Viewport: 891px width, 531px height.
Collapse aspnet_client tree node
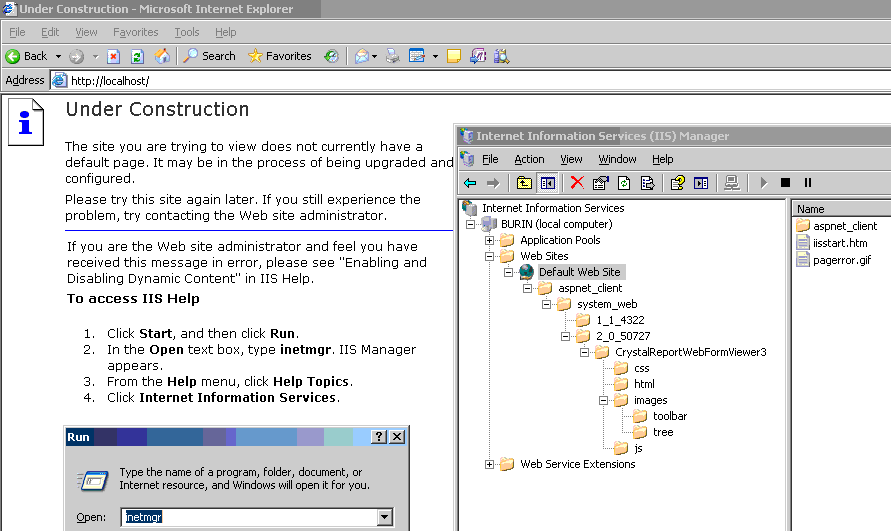(x=527, y=288)
